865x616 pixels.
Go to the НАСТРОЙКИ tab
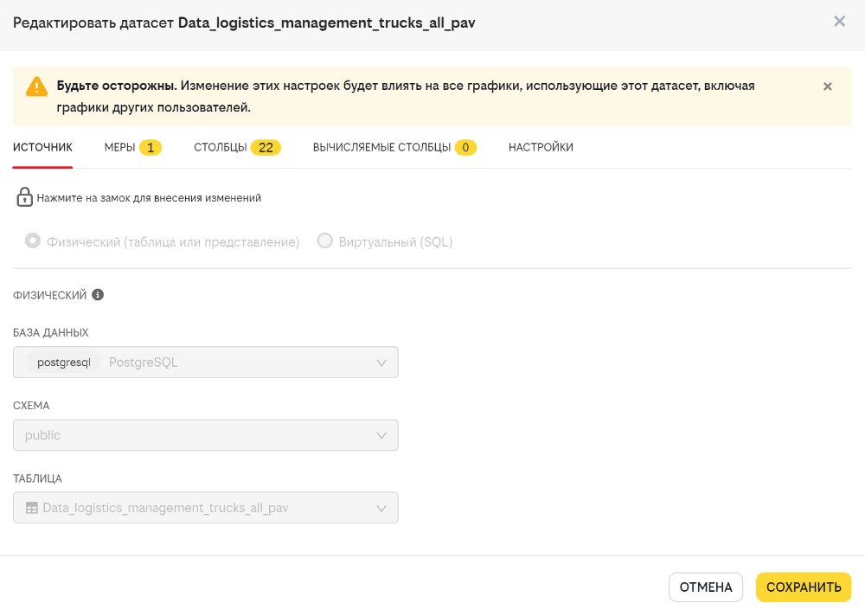coord(541,147)
